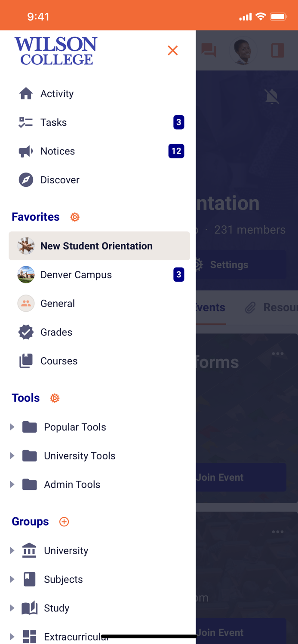Viewport: 298px width, 644px height.
Task: Expand the Popular Tools folder
Action: 12,427
